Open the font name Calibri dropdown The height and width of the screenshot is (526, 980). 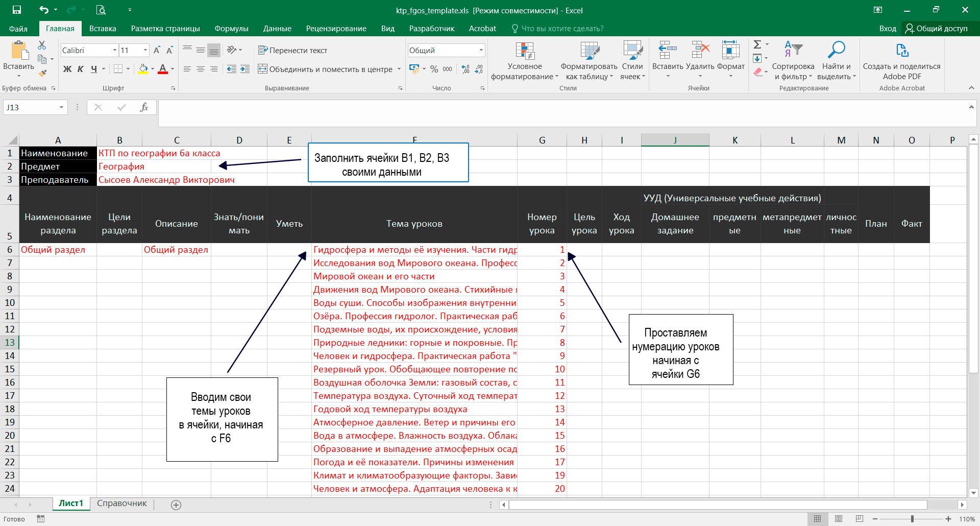pyautogui.click(x=114, y=50)
